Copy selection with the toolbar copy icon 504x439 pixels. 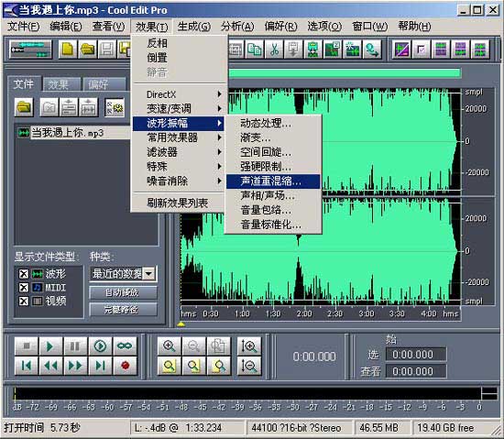point(255,49)
